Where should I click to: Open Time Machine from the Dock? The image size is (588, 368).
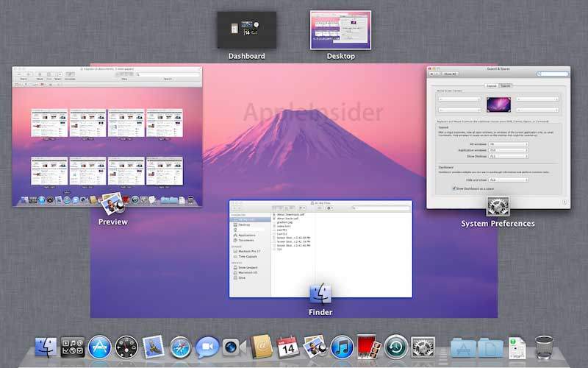[x=396, y=347]
